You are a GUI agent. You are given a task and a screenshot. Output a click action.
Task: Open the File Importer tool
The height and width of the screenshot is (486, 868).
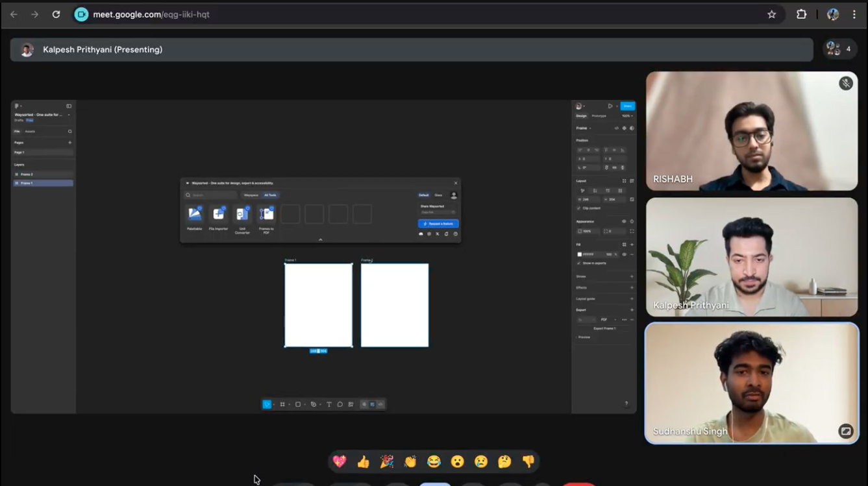click(x=218, y=213)
